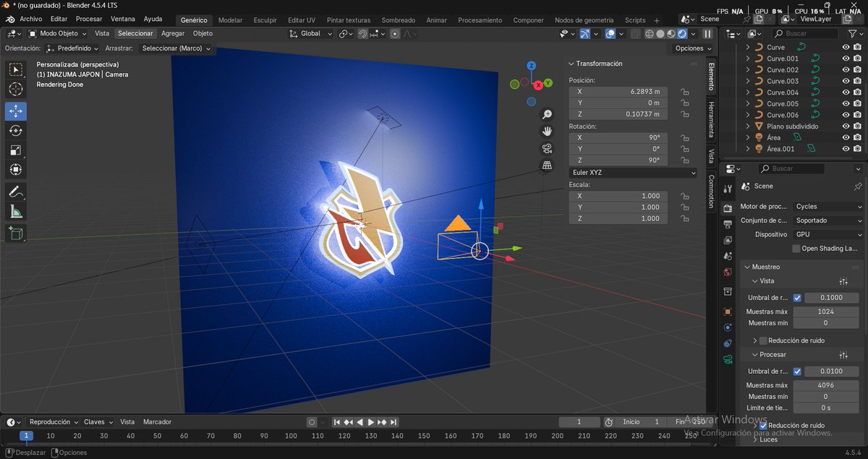Screen dimensions: 868x459
Task: Open the Euler XYZ rotation mode dropdown
Action: click(x=633, y=173)
